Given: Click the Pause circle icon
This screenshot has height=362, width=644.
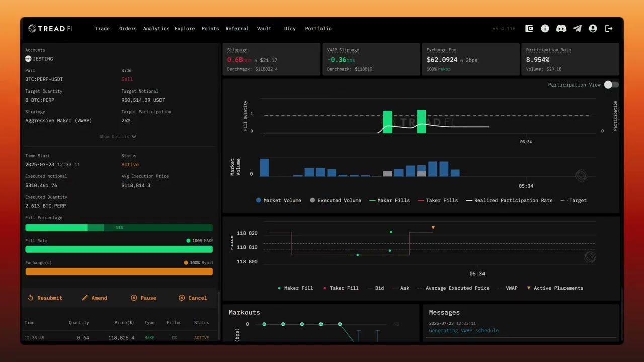Looking at the screenshot, I should (x=134, y=298).
